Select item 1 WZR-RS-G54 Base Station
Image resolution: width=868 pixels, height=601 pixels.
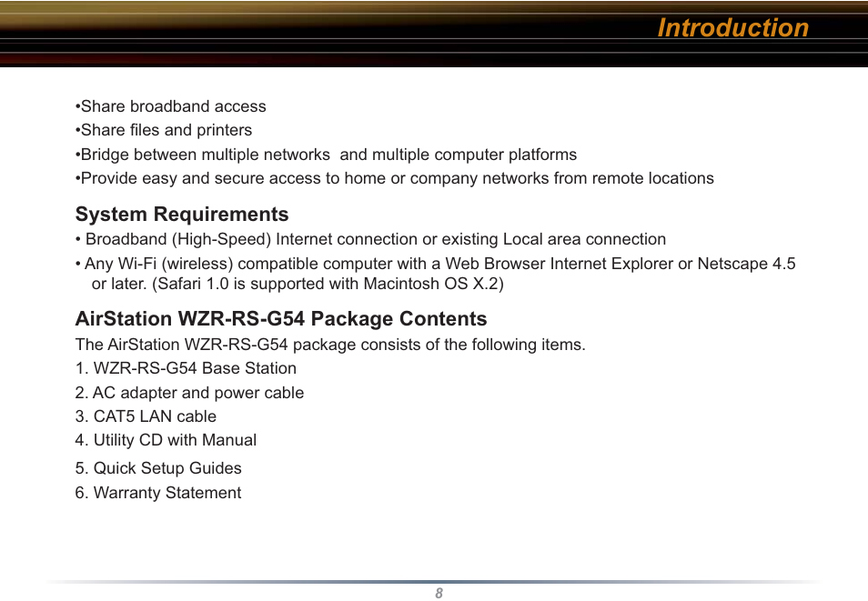click(186, 368)
